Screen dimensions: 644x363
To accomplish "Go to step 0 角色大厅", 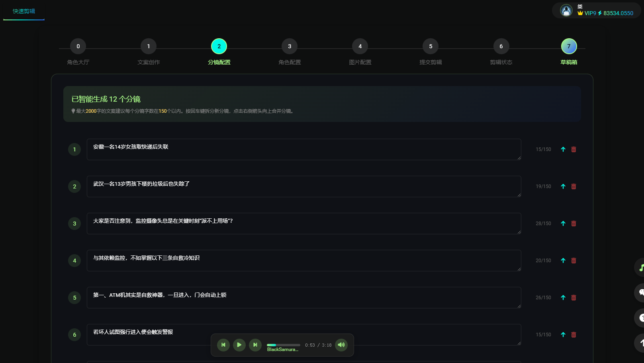I will (x=78, y=47).
